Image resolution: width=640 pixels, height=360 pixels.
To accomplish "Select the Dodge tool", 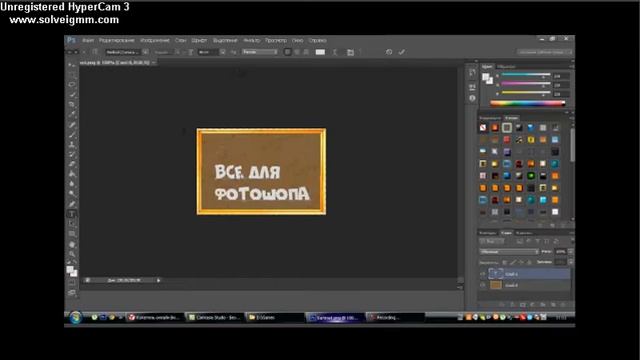I will (72, 194).
